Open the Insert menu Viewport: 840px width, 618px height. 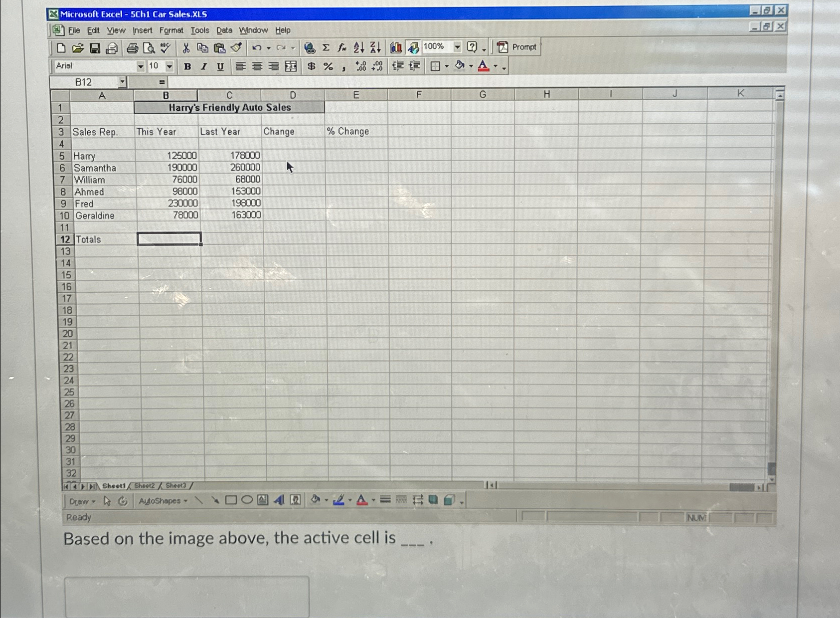143,30
